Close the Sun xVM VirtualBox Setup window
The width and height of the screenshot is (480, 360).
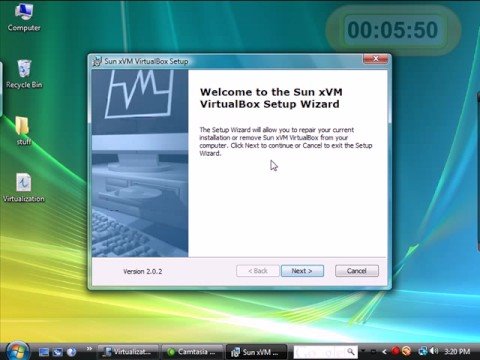[x=375, y=59]
